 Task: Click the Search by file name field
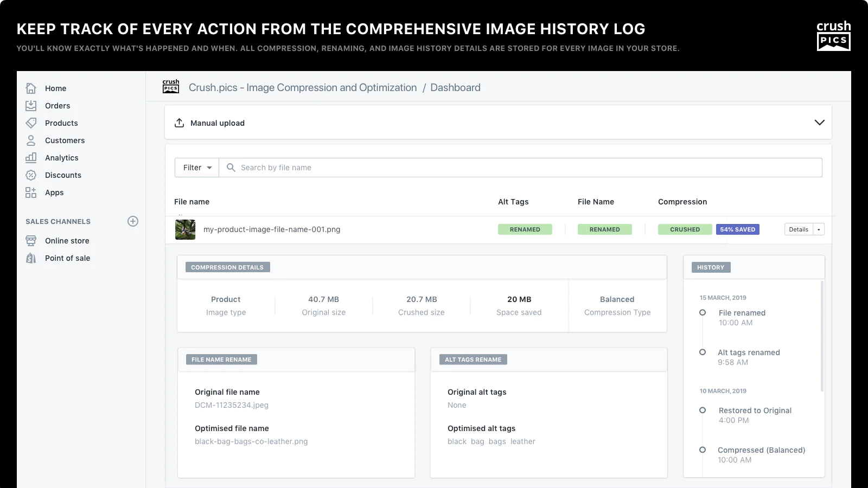[521, 168]
